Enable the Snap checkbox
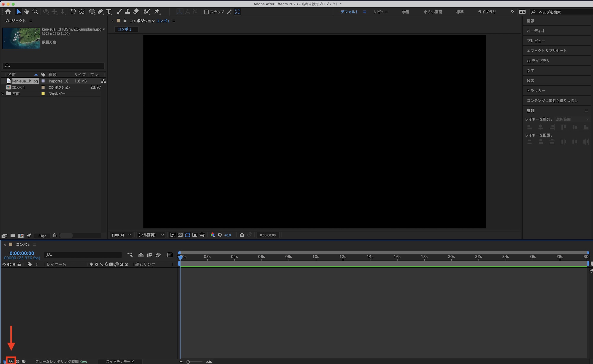The width and height of the screenshot is (593, 364). [x=206, y=12]
